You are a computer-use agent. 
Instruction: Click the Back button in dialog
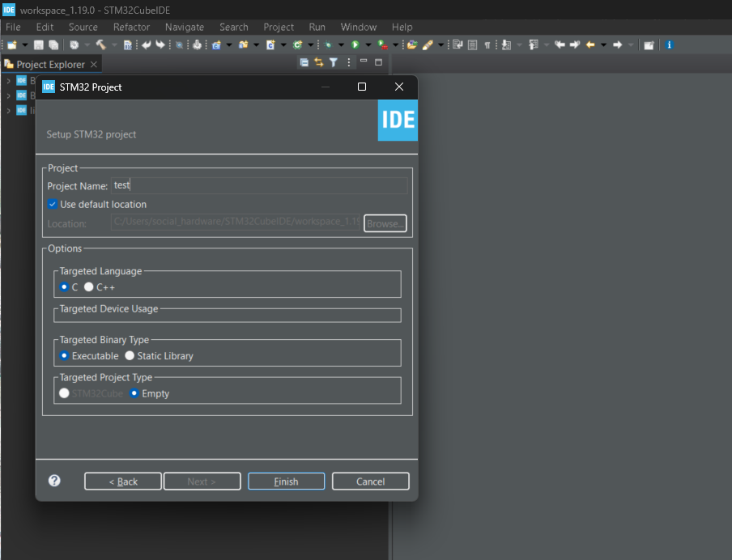(x=123, y=482)
